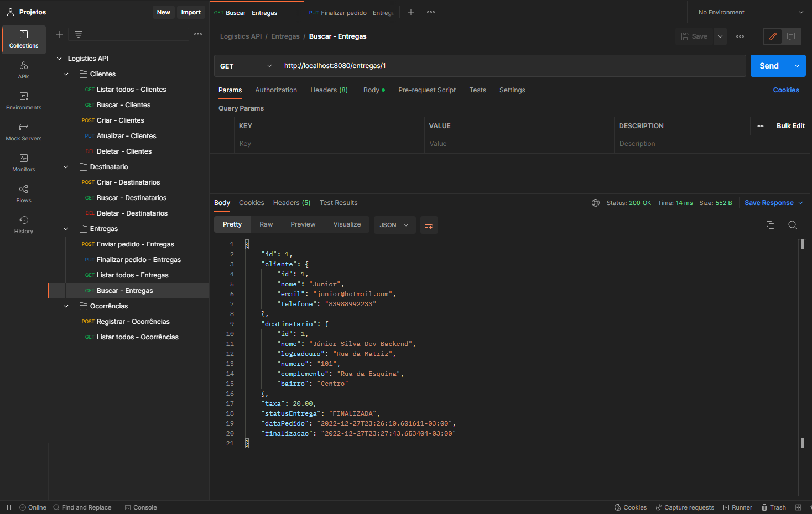Click the edit pencil icon
812x514 pixels.
pos(773,36)
